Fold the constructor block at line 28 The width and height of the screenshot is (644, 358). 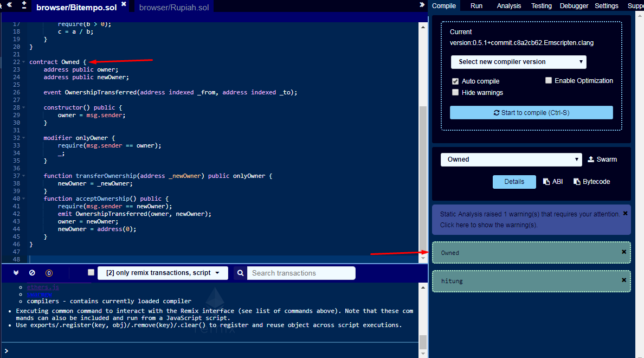[x=23, y=108]
